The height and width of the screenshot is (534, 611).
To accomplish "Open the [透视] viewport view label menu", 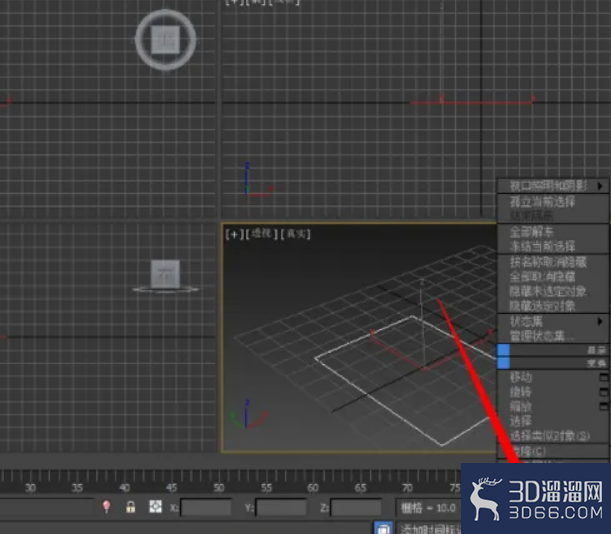I will (261, 234).
